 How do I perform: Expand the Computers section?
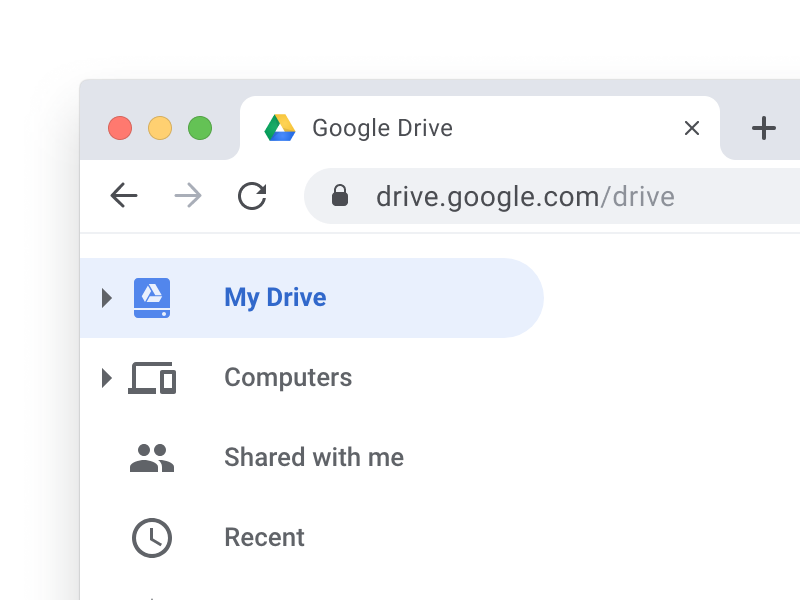[x=105, y=377]
